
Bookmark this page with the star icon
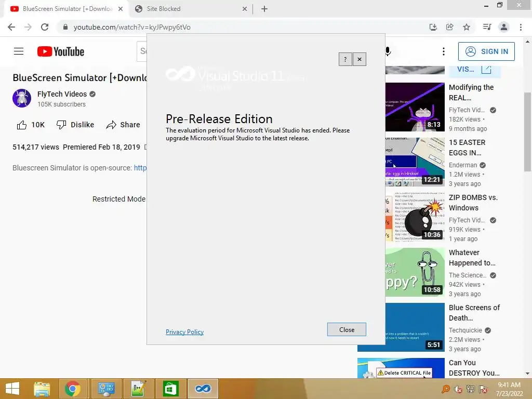click(467, 27)
